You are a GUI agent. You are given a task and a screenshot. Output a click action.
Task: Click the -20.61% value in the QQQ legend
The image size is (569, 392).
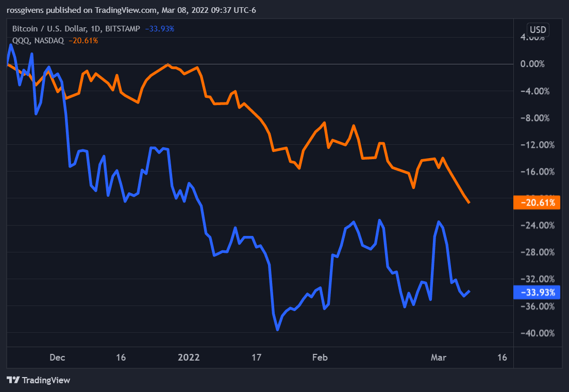(83, 40)
